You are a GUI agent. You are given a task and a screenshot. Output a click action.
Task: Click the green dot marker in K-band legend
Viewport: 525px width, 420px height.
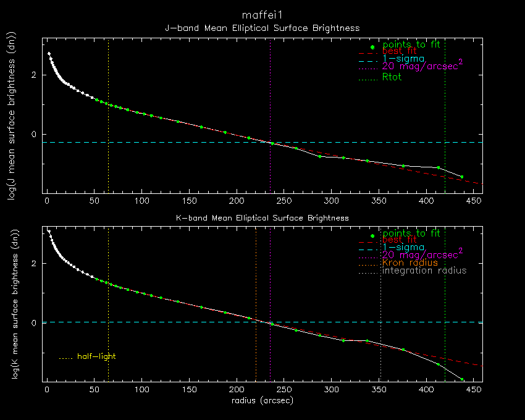click(x=372, y=236)
